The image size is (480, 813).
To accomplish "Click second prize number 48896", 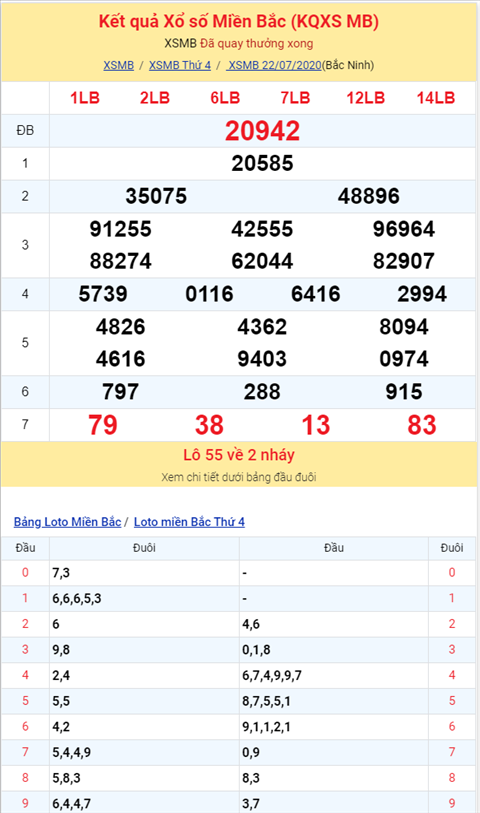I will tap(369, 196).
